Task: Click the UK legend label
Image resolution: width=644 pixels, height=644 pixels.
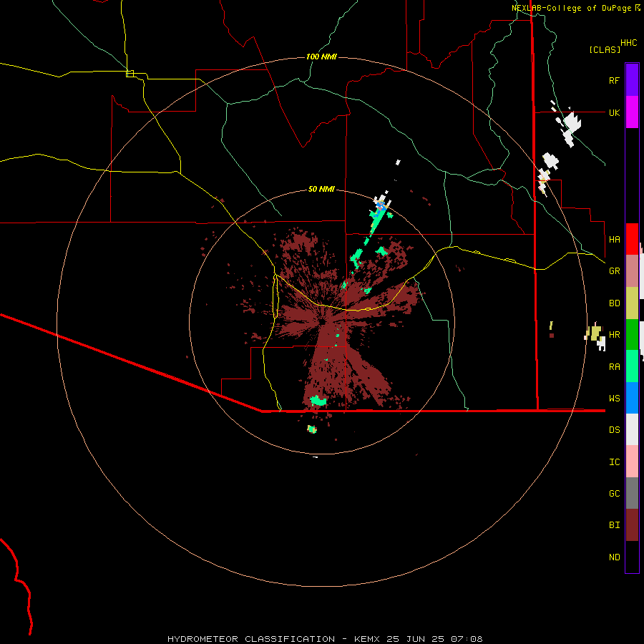Action: pos(614,112)
